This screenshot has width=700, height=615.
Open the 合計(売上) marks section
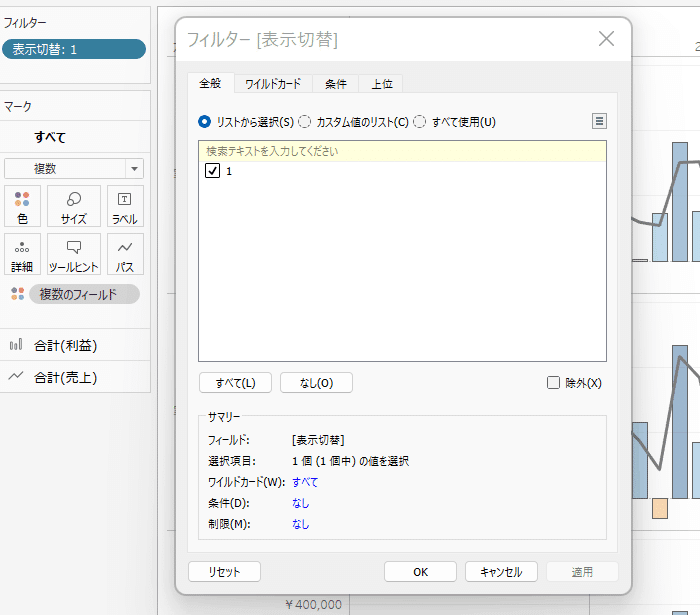[x=75, y=377]
